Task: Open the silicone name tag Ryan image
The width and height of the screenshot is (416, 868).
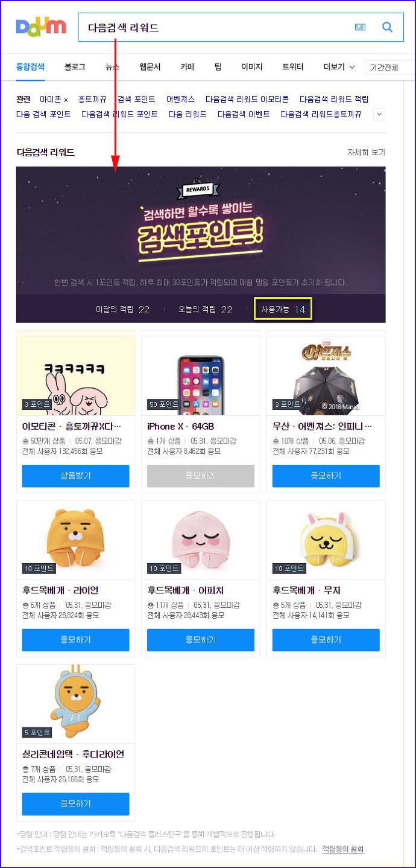Action: point(75,704)
